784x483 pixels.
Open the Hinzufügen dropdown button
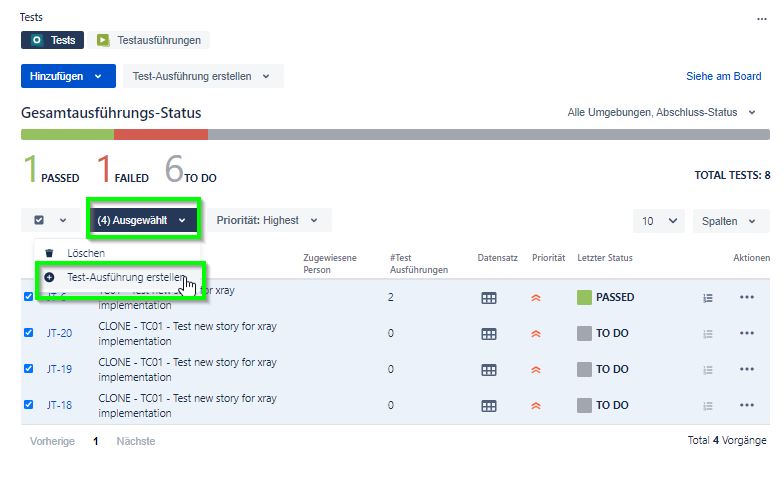pyautogui.click(x=68, y=76)
